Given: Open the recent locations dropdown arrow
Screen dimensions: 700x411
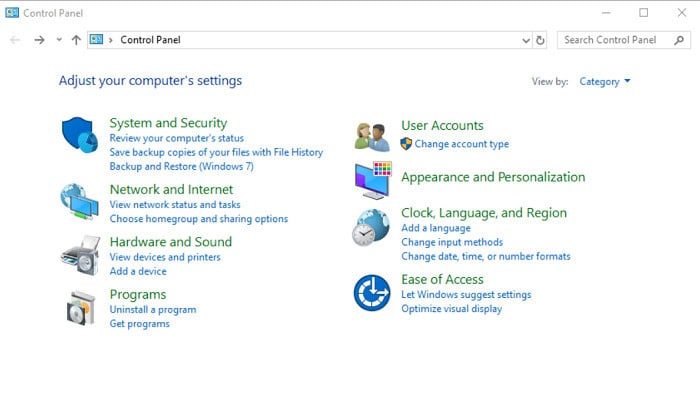Looking at the screenshot, I should (59, 40).
